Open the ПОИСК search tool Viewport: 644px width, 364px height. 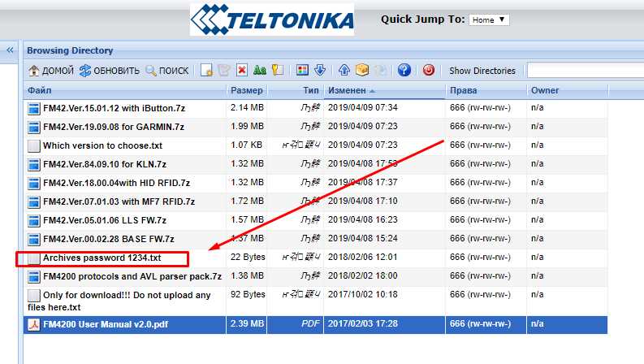click(x=167, y=71)
